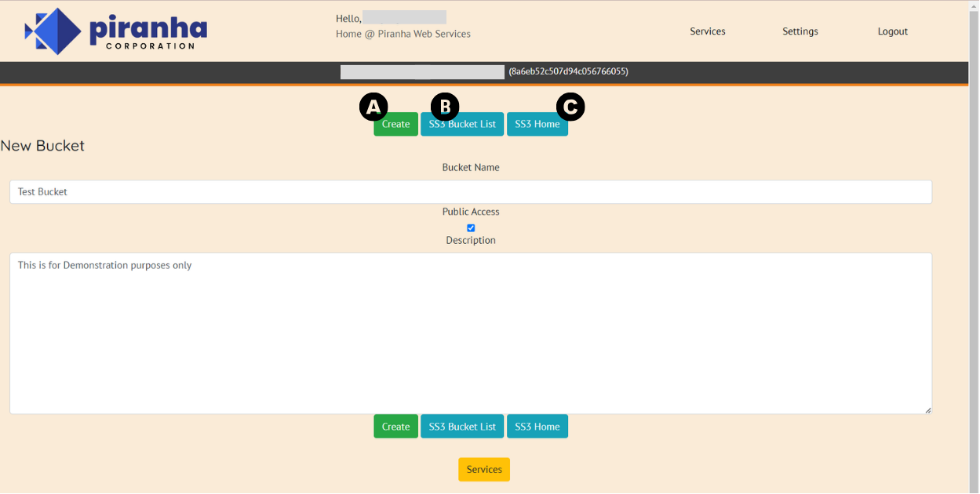The width and height of the screenshot is (980, 494).
Task: Click SS3 Home in the top button row
Action: (537, 125)
